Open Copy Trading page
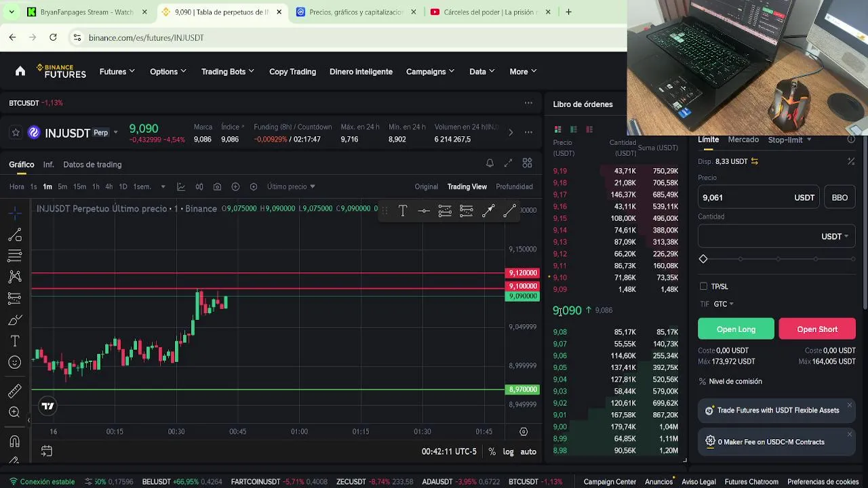868x488 pixels. [x=292, y=71]
